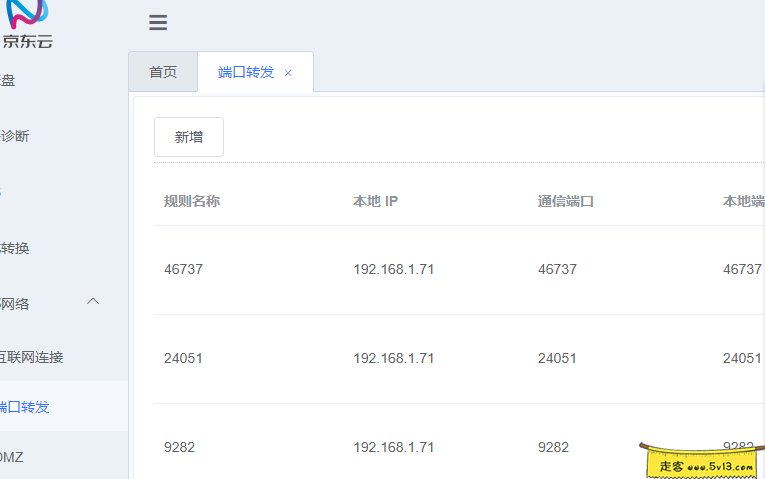Image resolution: width=765 pixels, height=479 pixels.
Task: Click the hamburger menu icon
Action: tap(158, 23)
